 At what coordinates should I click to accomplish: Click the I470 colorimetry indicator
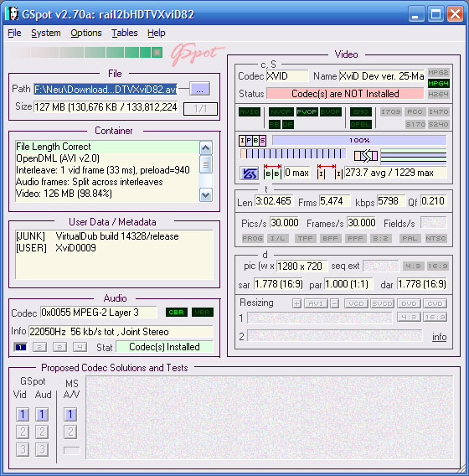pyautogui.click(x=438, y=111)
